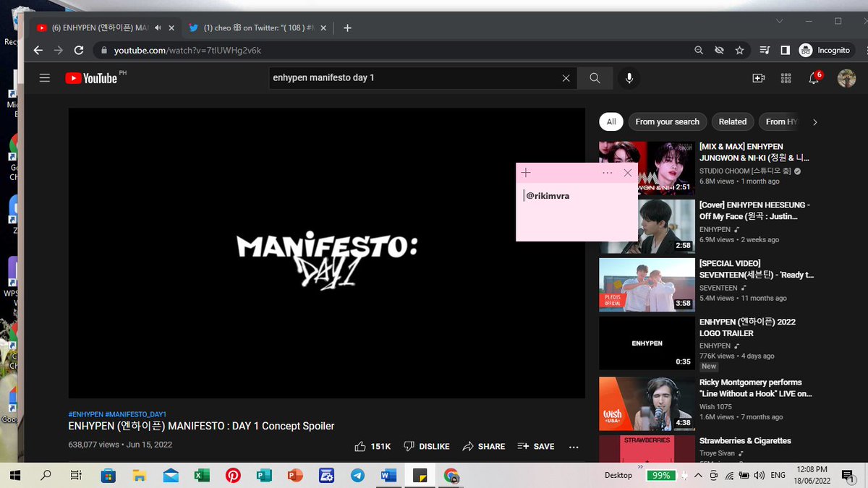Open Chrome media controls icon

[x=765, y=51]
